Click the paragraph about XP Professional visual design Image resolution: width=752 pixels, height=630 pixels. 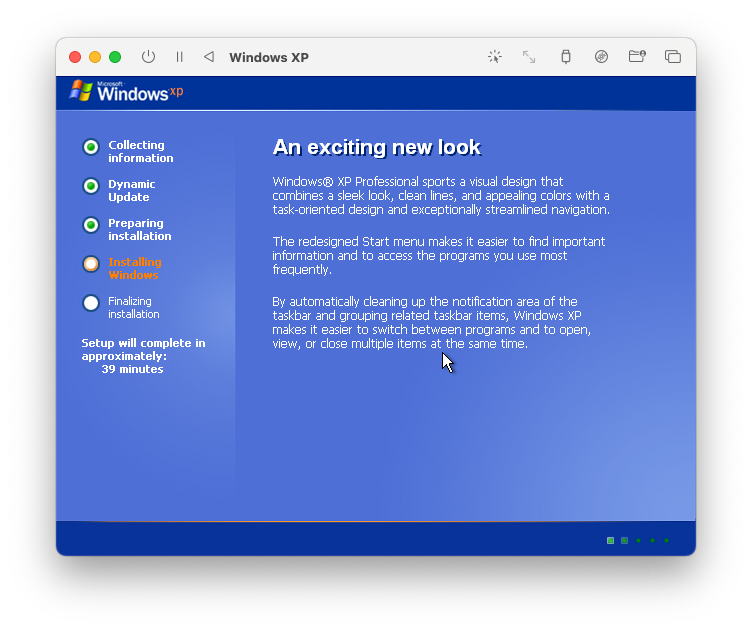(441, 196)
